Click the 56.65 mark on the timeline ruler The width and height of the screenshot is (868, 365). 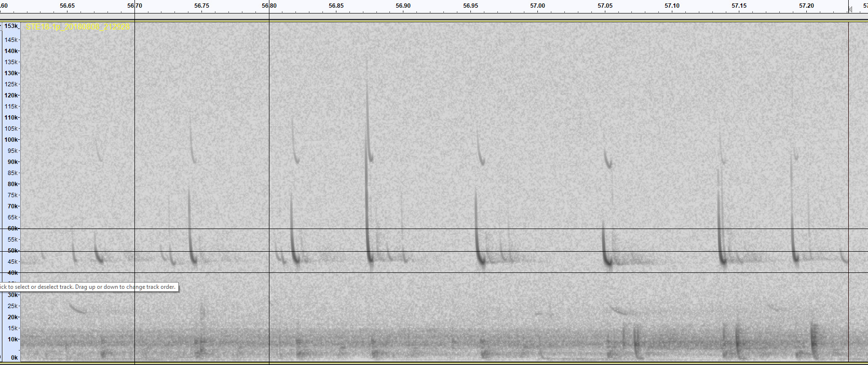coord(67,6)
